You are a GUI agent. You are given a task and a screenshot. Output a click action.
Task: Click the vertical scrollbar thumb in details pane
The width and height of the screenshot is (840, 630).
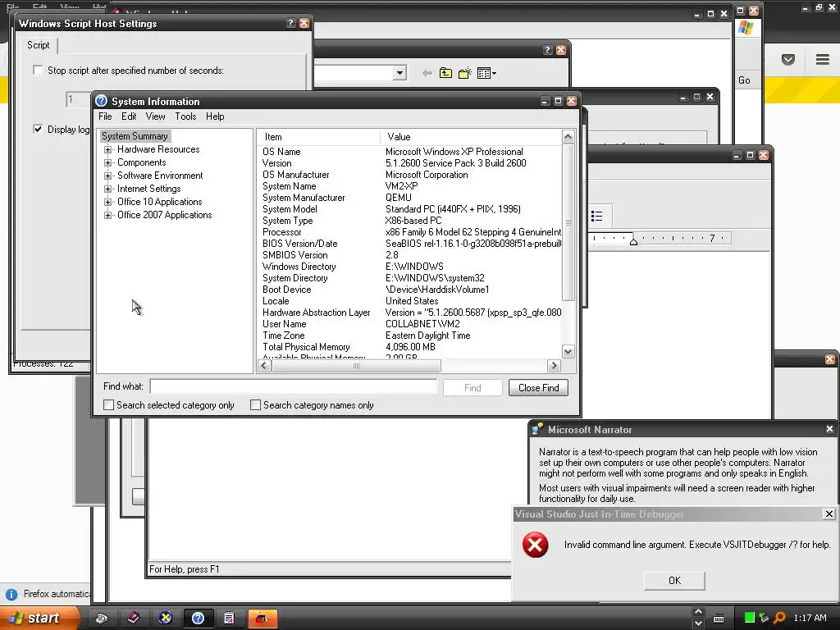[x=568, y=222]
